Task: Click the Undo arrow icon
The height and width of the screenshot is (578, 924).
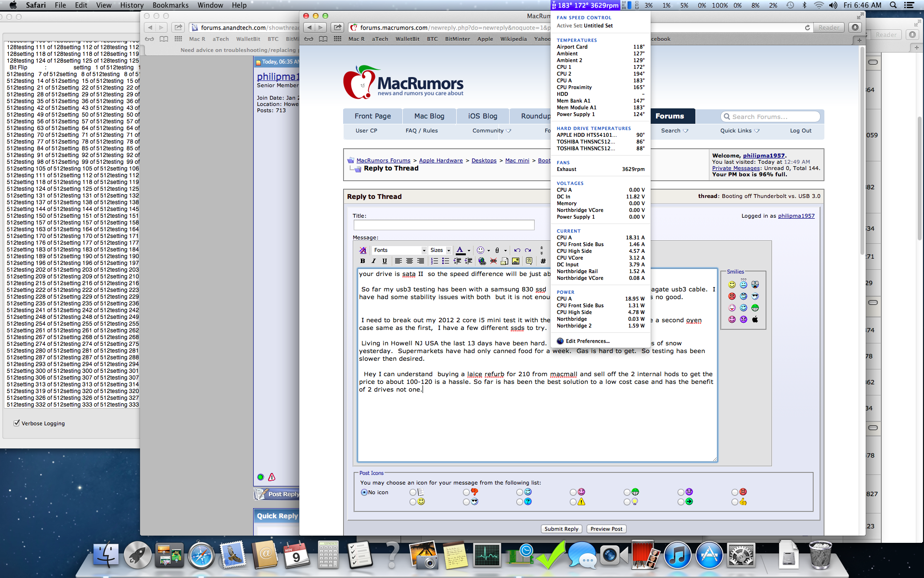Action: click(x=517, y=250)
